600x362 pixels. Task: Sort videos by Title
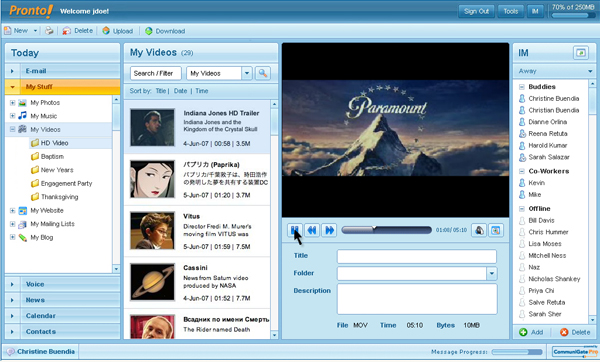[x=161, y=91]
